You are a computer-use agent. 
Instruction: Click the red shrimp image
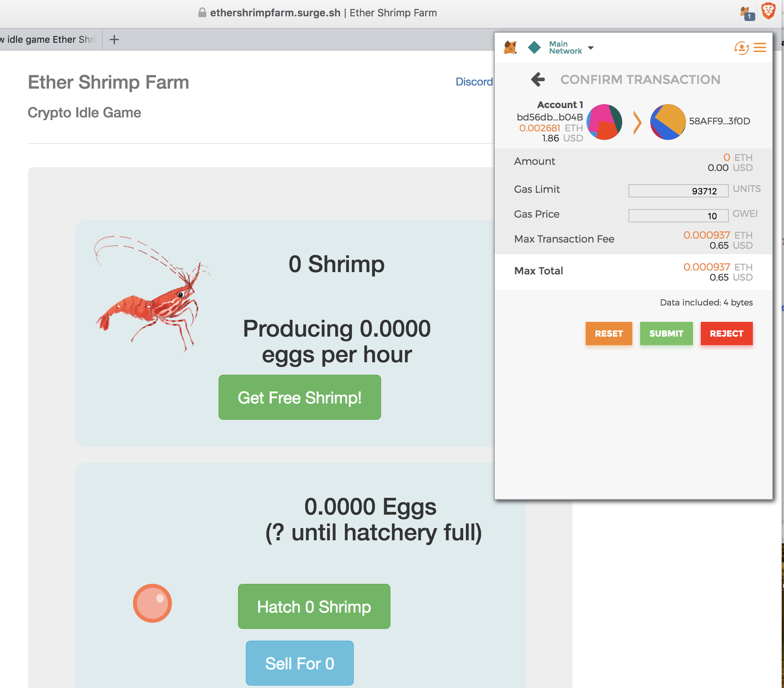click(x=152, y=293)
